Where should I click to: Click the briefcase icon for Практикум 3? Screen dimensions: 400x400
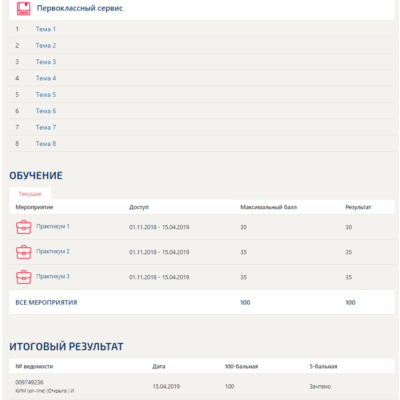click(24, 277)
